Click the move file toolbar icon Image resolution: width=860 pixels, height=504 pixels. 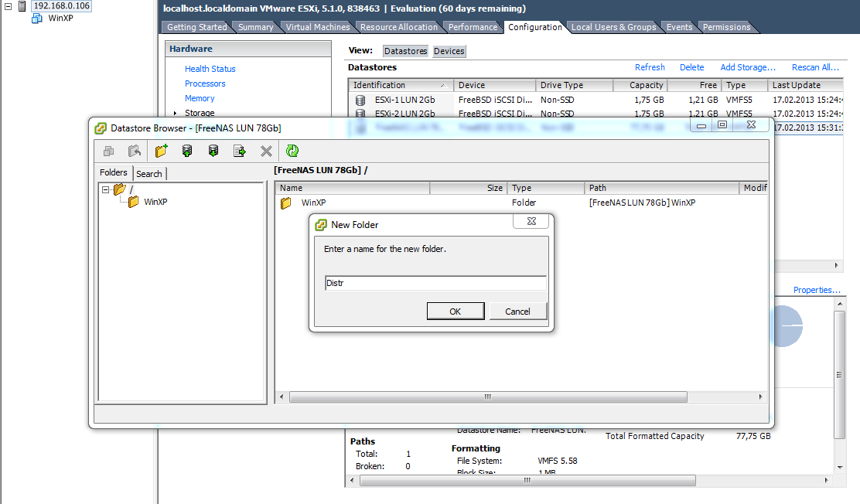tap(240, 151)
